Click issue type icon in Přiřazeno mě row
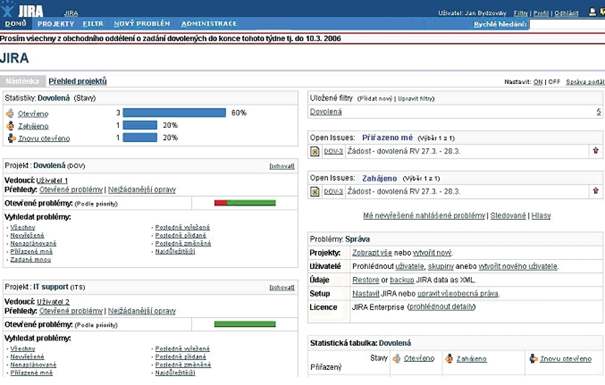The width and height of the screenshot is (605, 385). (315, 152)
